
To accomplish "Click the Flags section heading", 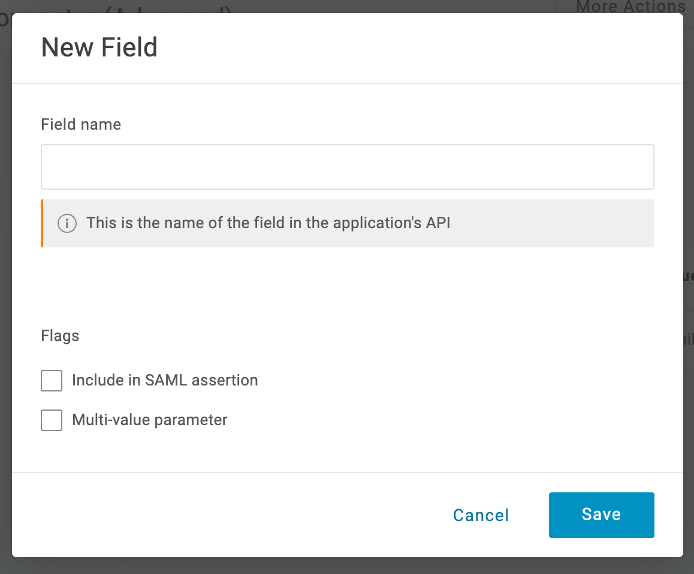I will [x=60, y=336].
